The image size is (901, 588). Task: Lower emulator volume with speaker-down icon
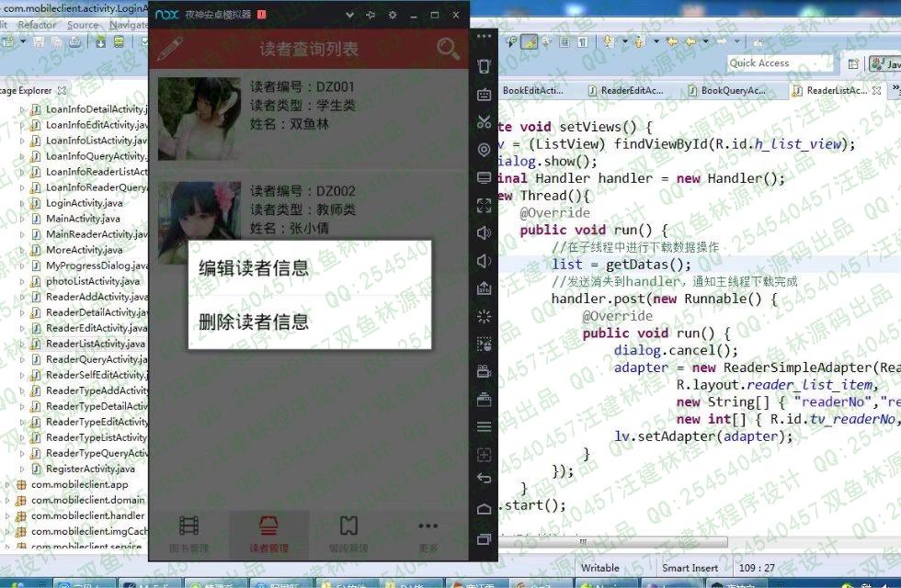484,261
